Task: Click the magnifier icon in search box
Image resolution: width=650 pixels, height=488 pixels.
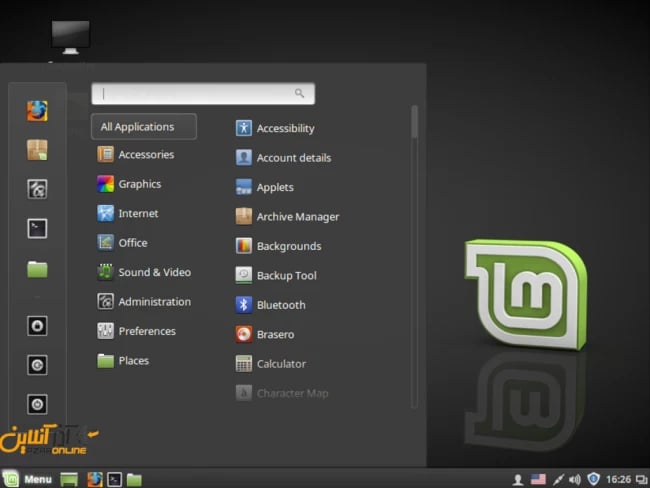Action: coord(299,93)
